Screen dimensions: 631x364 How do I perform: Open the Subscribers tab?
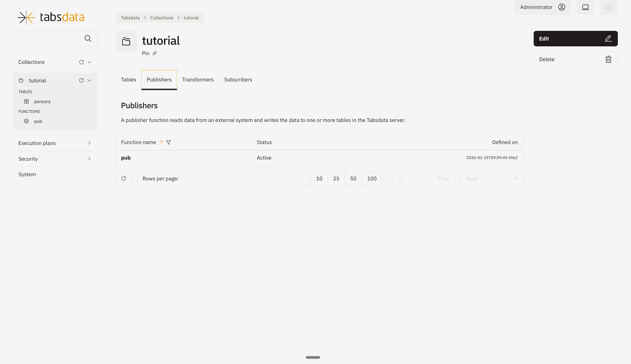coord(238,80)
